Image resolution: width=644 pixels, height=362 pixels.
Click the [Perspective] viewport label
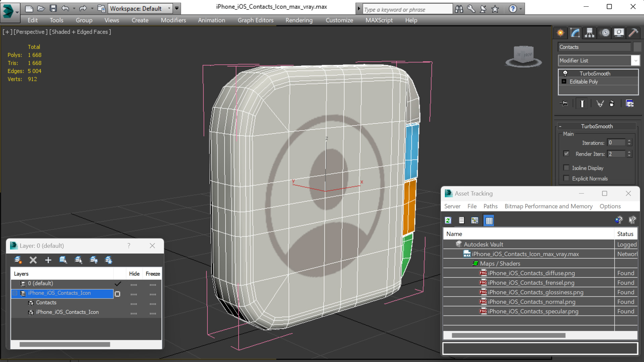30,32
